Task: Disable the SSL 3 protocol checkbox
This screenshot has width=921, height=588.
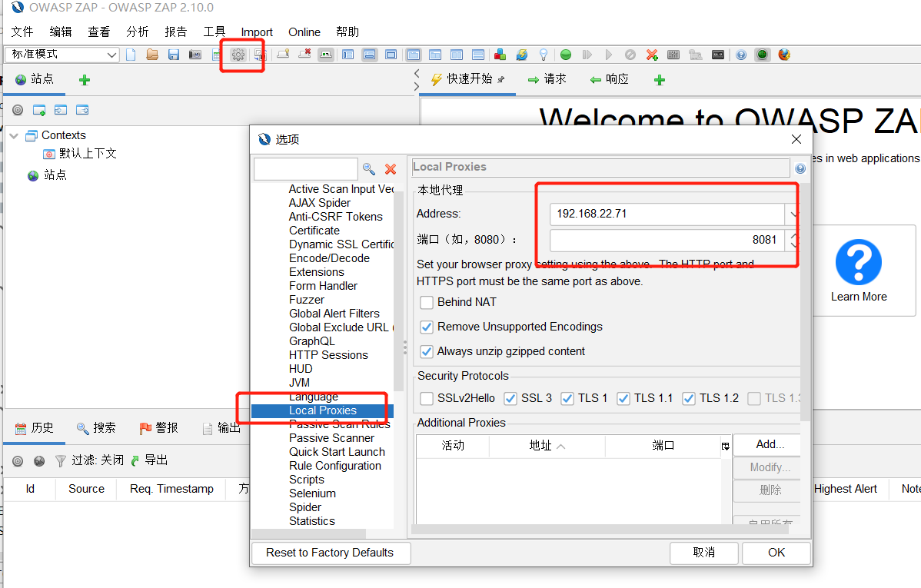Action: [510, 398]
